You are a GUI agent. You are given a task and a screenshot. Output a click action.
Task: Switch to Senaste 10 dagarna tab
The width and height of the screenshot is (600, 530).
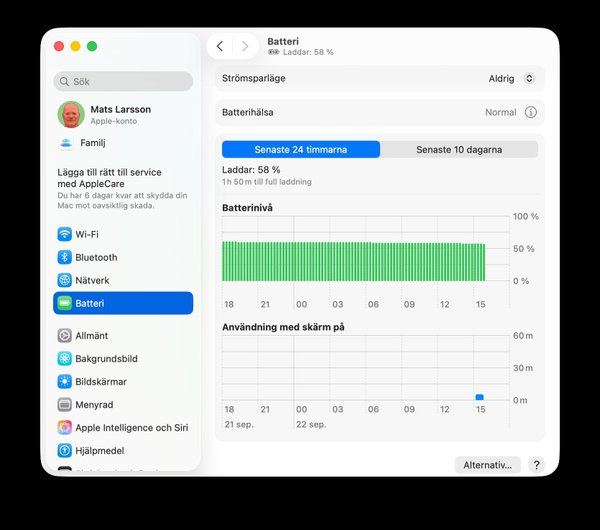point(459,149)
